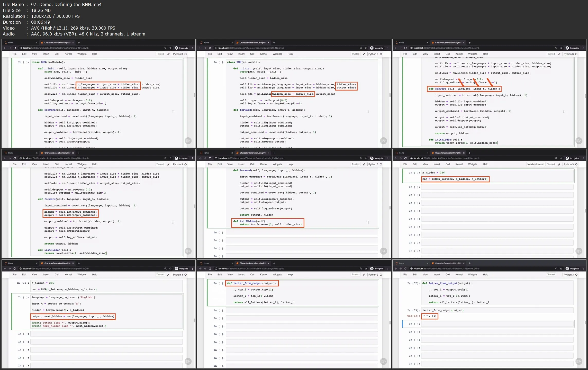Click the forward arrow in the bottom-left frame
The width and height of the screenshot is (588, 370).
coord(10,269)
